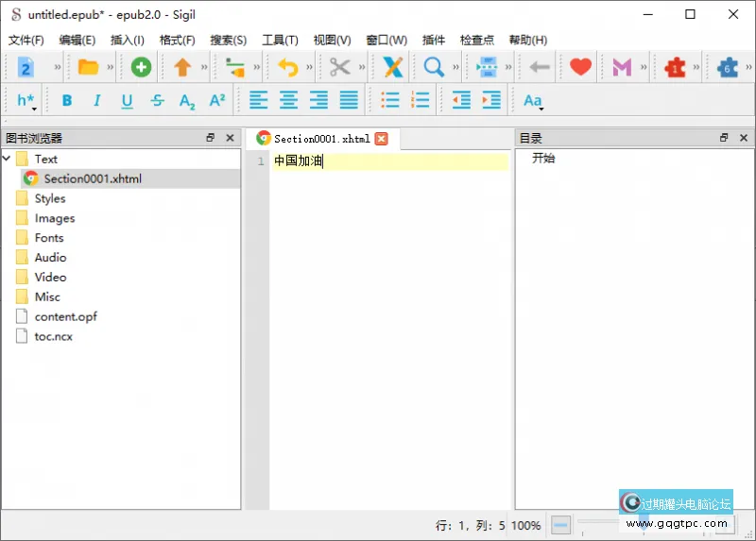Image resolution: width=756 pixels, height=541 pixels.
Task: Select the Styles folder
Action: click(x=50, y=198)
